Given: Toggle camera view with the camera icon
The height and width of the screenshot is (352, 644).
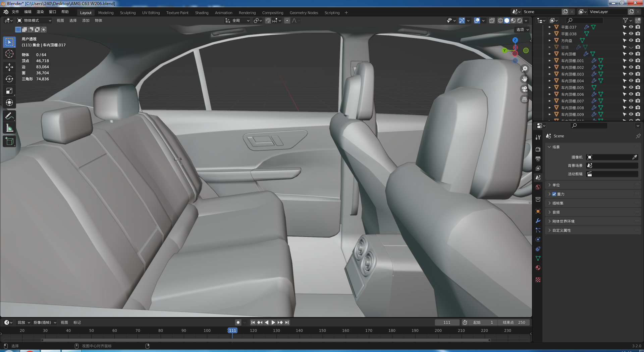Looking at the screenshot, I should click(x=525, y=89).
